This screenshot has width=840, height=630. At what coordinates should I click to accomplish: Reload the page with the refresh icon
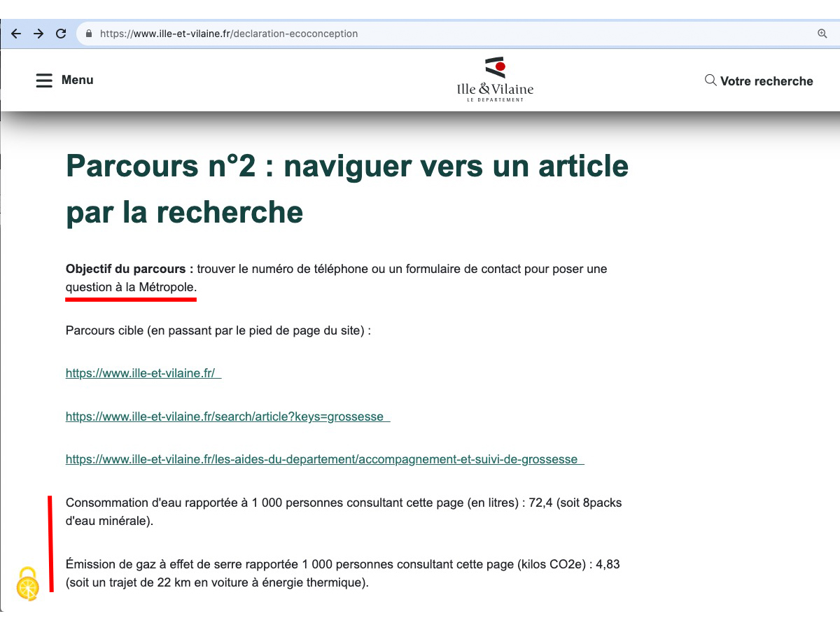(x=61, y=34)
